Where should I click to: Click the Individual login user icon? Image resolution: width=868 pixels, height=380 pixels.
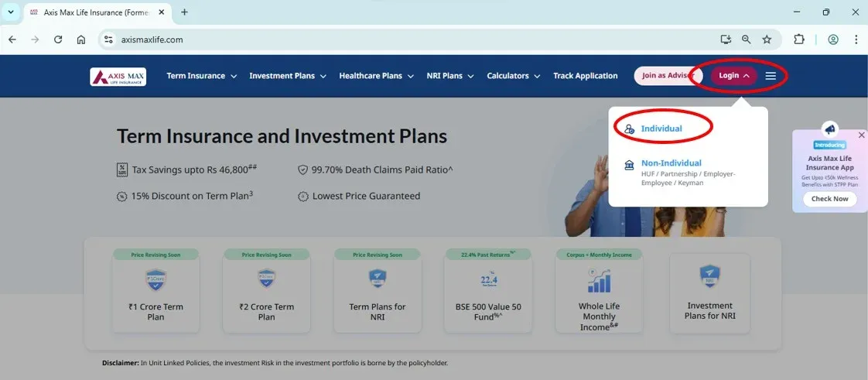point(629,128)
